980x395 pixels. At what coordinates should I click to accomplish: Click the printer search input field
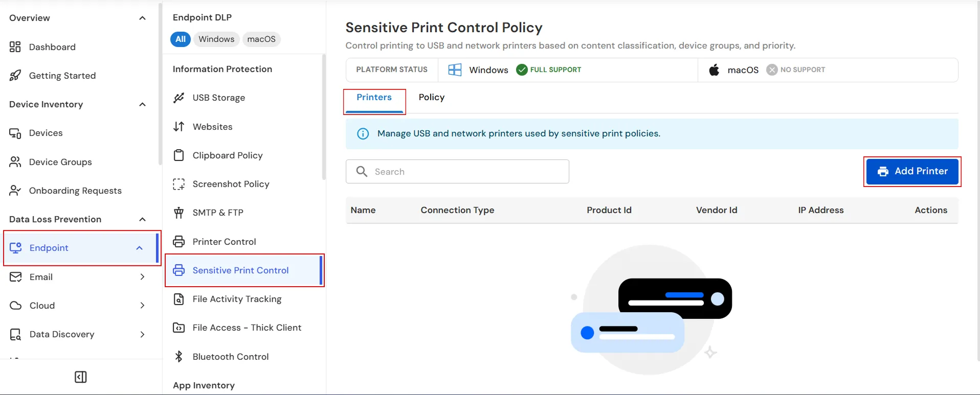click(x=457, y=172)
